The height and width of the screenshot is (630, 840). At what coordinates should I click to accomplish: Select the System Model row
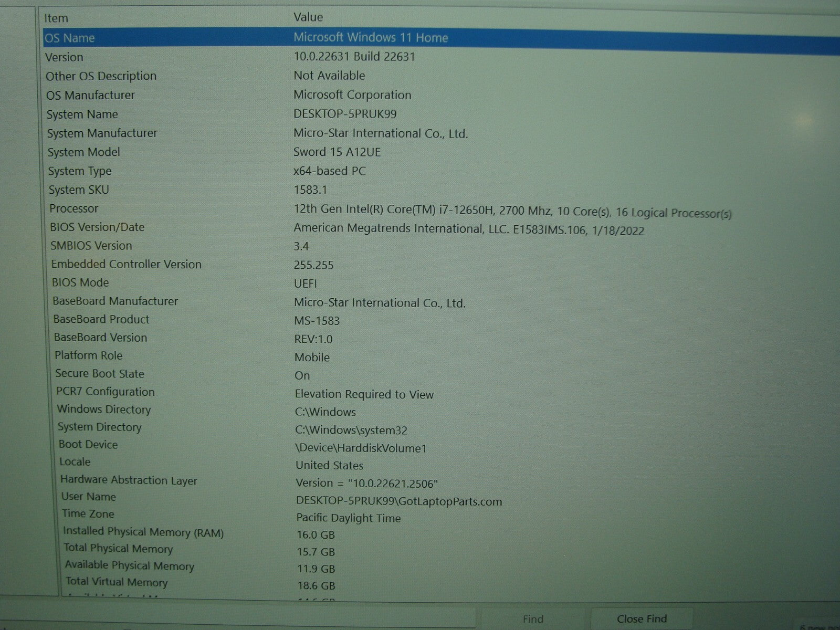coord(83,152)
